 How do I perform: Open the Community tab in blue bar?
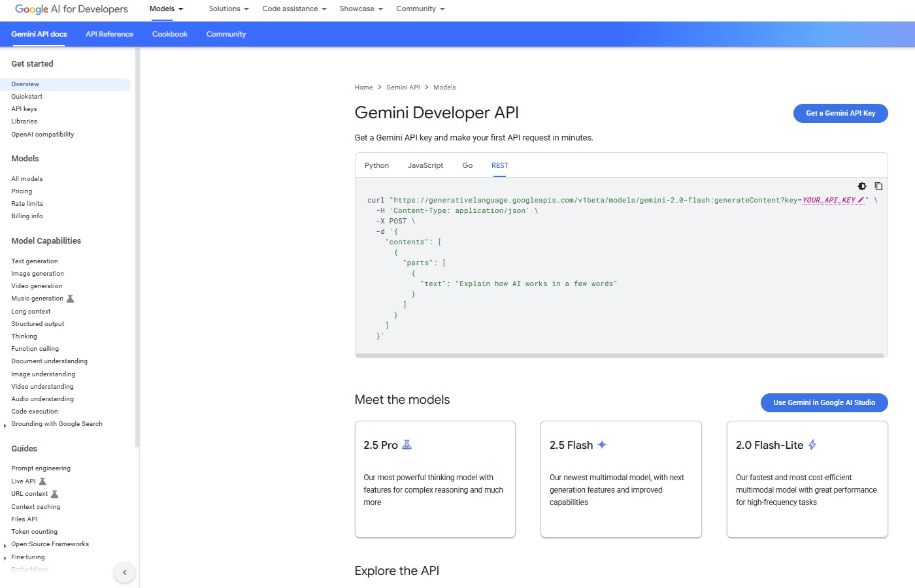pos(226,34)
